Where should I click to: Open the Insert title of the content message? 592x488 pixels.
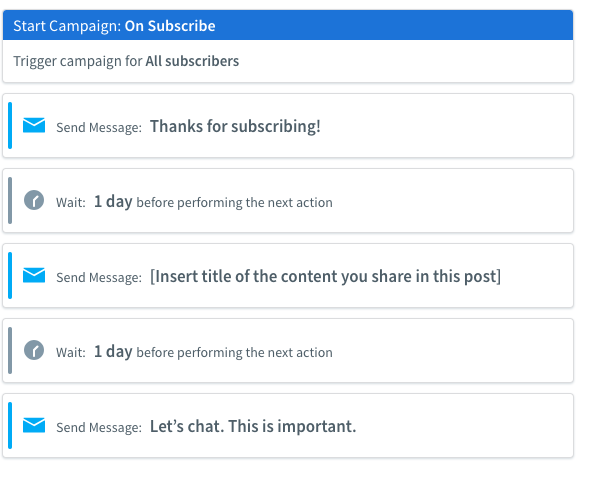click(325, 276)
